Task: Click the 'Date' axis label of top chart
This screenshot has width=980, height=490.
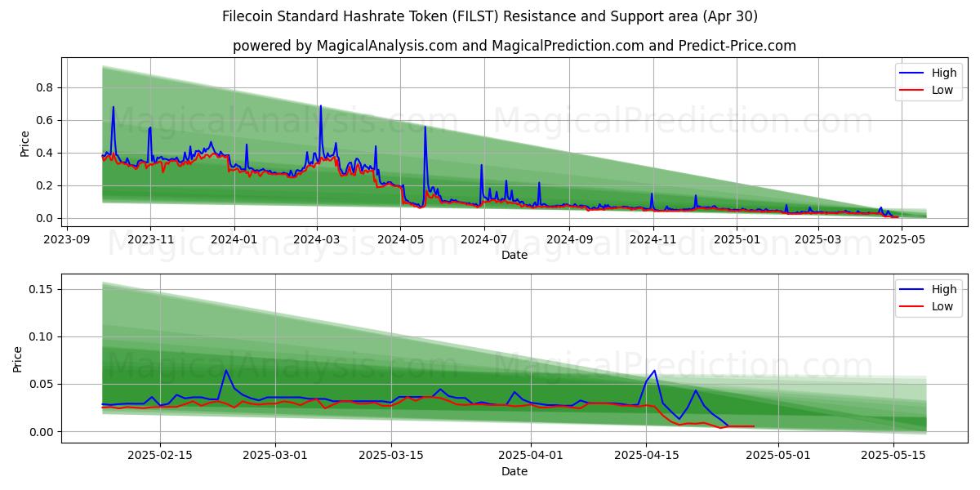Action: click(514, 255)
